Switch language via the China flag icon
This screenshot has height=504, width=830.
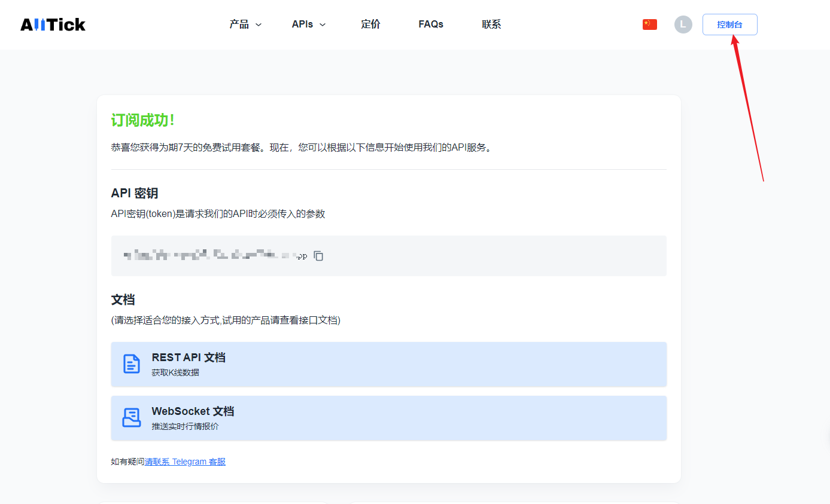(649, 25)
